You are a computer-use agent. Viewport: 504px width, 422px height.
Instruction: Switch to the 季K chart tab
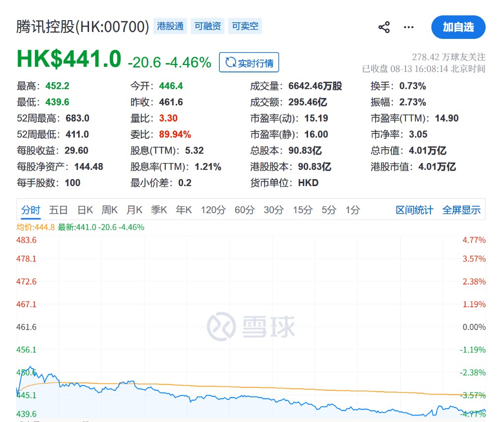(x=159, y=210)
